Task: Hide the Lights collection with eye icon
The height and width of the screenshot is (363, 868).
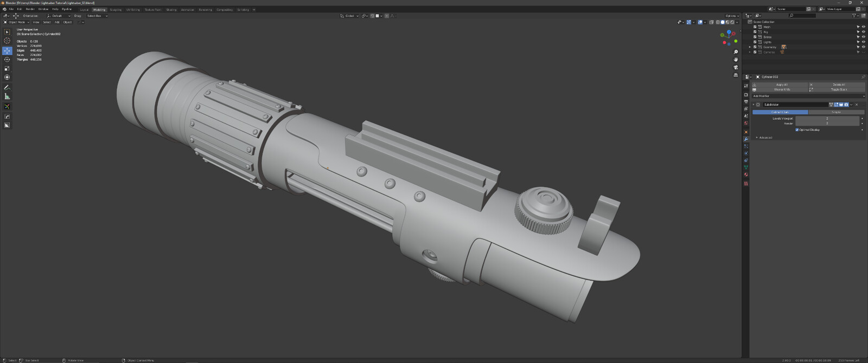Action: pos(864,42)
